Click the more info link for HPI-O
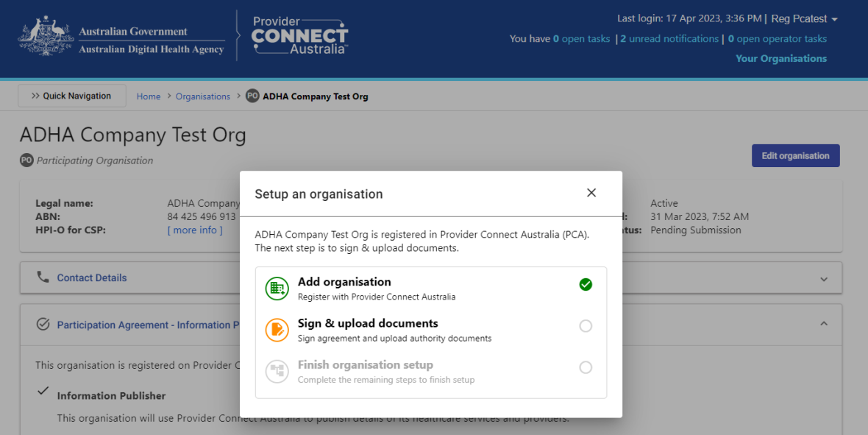The width and height of the screenshot is (868, 435). (x=195, y=230)
